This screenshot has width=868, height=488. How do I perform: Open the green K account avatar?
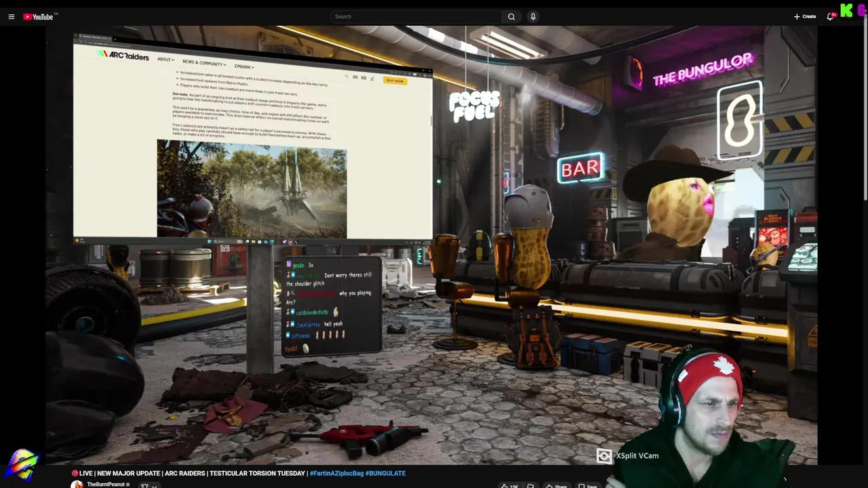[846, 10]
